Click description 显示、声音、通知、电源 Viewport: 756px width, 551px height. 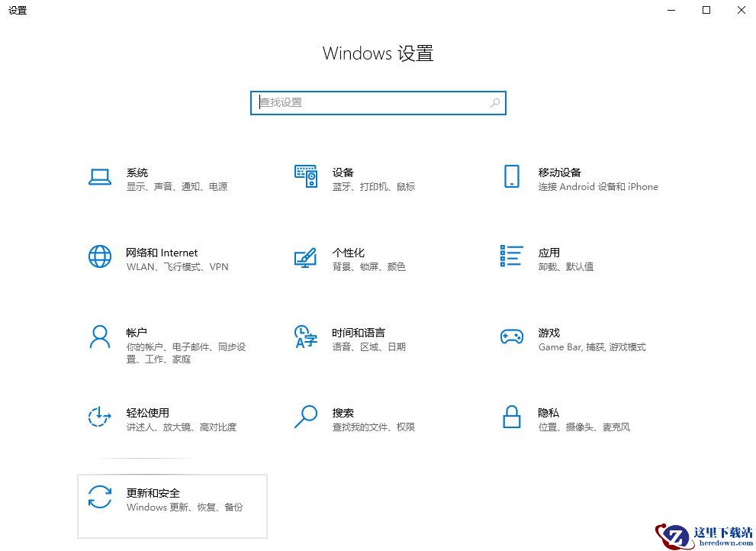pyautogui.click(x=177, y=187)
